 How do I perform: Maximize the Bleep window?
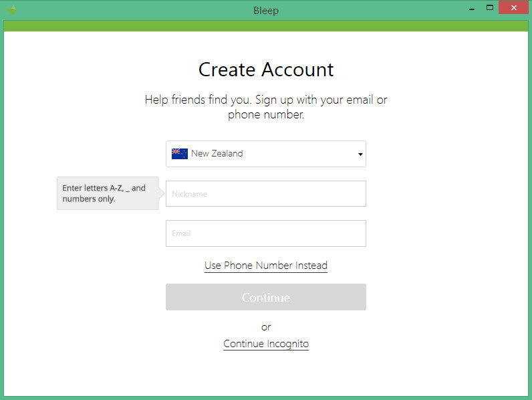coord(490,7)
